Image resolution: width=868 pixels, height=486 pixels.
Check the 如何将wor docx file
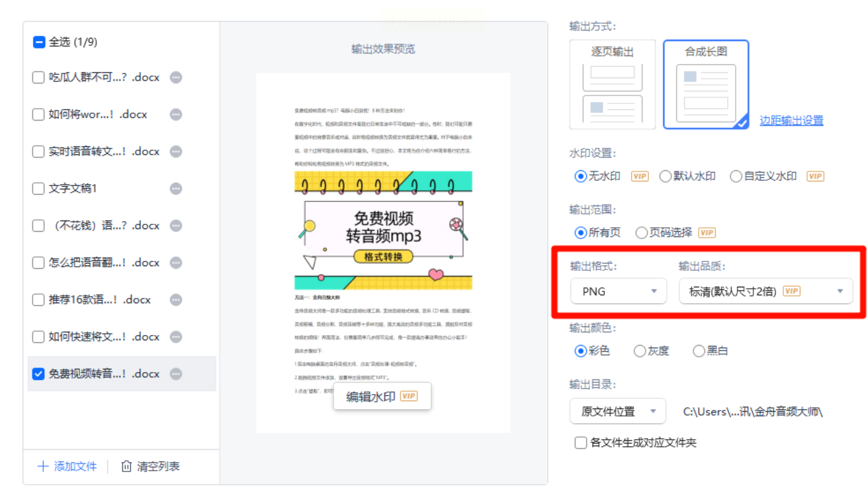point(38,115)
